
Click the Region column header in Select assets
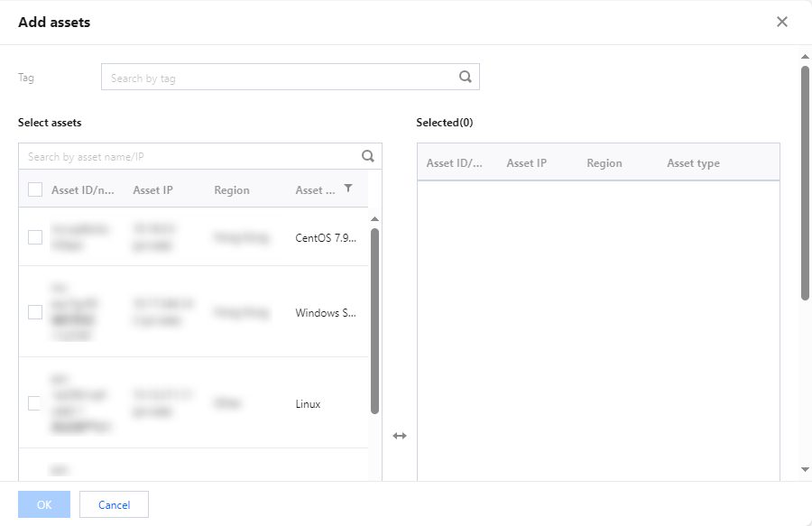coord(232,190)
